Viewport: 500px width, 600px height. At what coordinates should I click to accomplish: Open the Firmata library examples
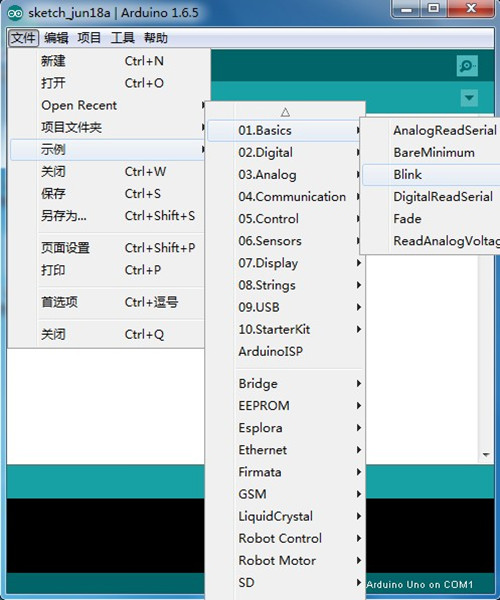[285, 472]
